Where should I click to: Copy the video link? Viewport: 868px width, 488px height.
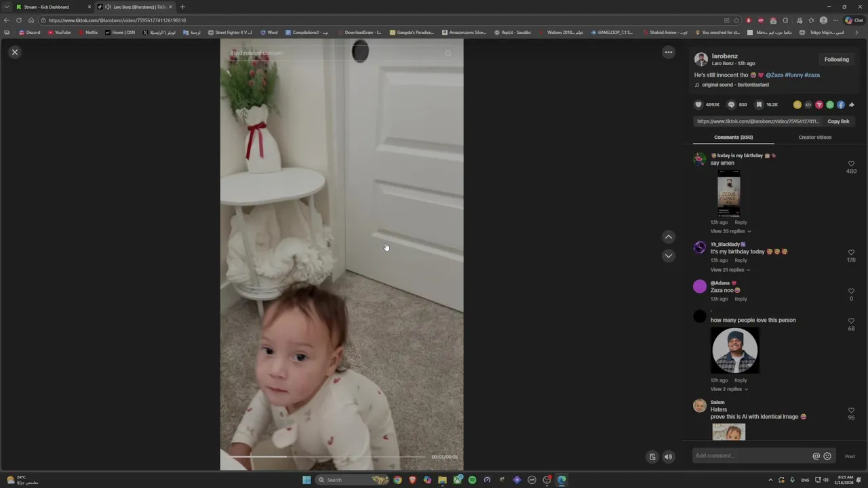pyautogui.click(x=838, y=121)
